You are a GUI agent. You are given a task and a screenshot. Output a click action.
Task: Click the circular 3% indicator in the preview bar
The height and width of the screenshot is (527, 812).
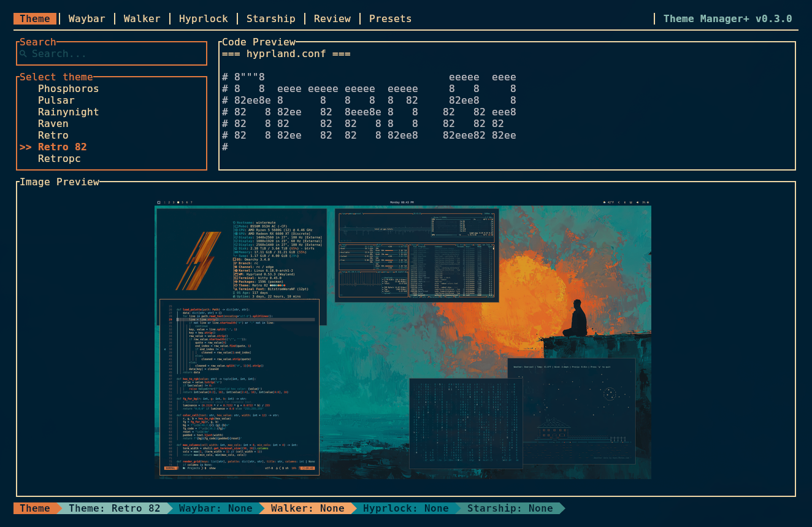click(x=648, y=202)
